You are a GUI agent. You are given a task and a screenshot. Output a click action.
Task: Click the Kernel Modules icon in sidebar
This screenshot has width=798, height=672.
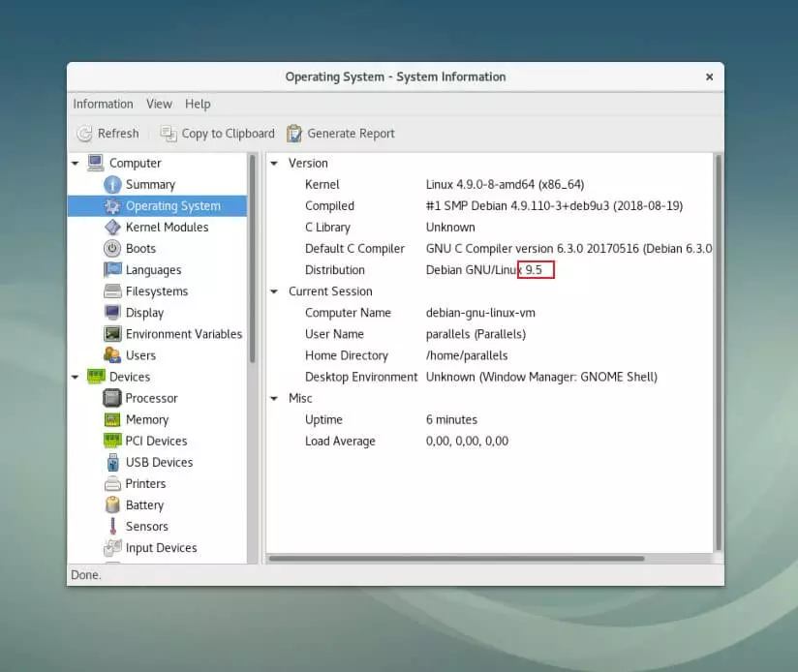pos(112,228)
